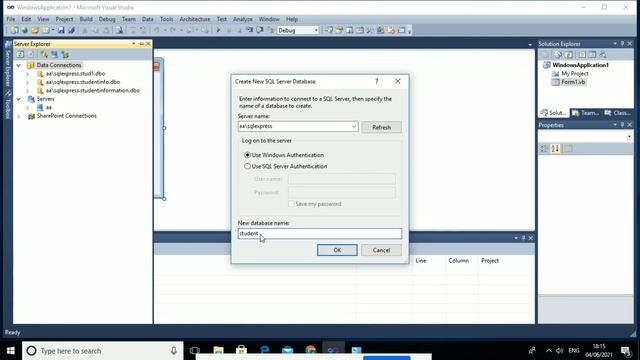The image size is (640, 360).
Task: Click the help question mark in the dialog
Action: pos(377,81)
